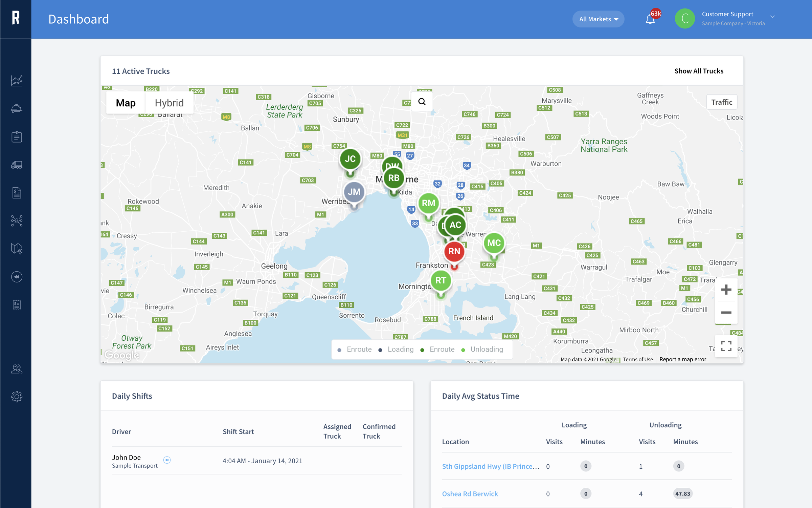The image size is (812, 508).
Task: Select the JC truck marker
Action: pyautogui.click(x=350, y=159)
